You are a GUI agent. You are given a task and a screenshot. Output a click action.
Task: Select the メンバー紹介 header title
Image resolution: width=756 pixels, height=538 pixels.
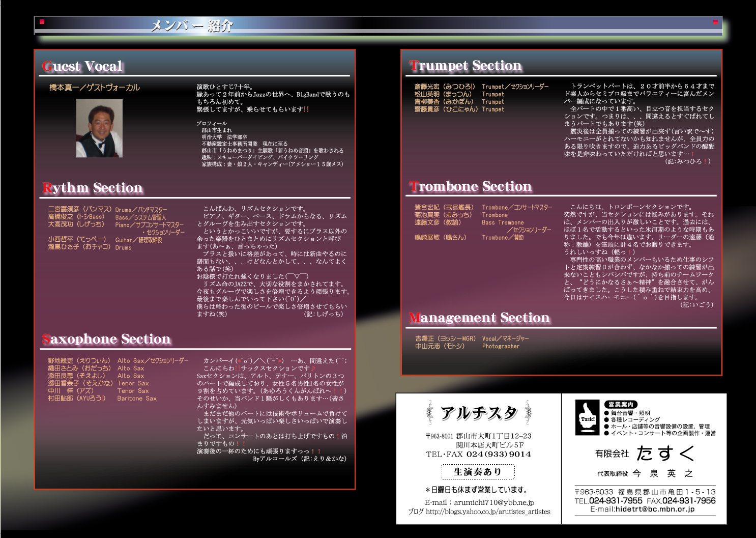point(192,25)
